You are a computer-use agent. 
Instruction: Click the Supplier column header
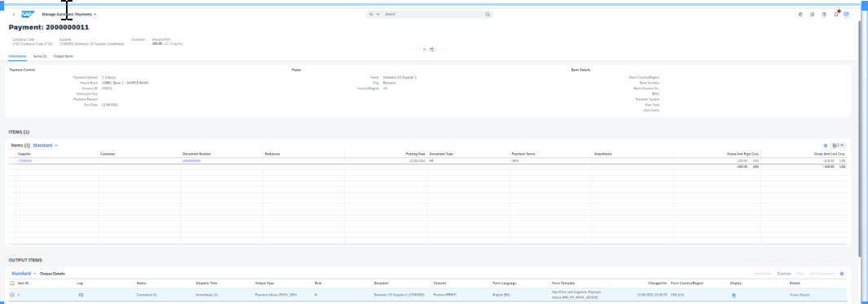point(56,153)
